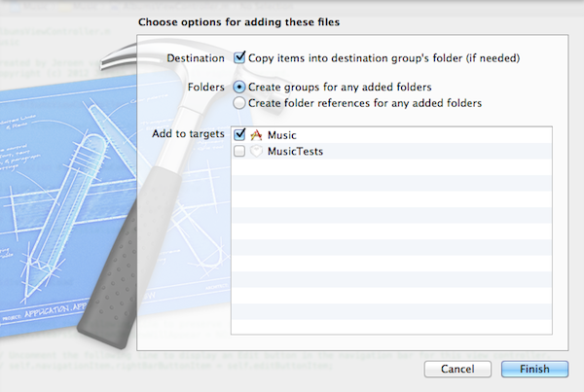Select Create folder references for any added folders
Screen dimensions: 584x392
pyautogui.click(x=239, y=103)
